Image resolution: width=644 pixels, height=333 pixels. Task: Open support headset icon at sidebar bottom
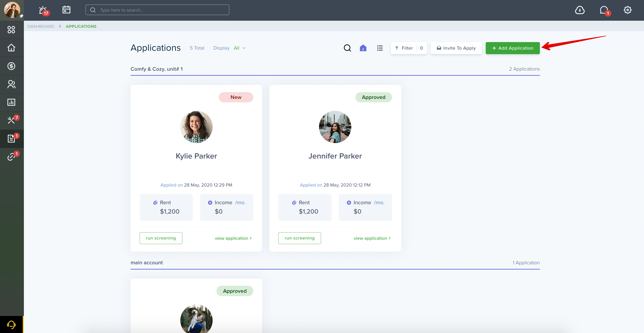11,325
